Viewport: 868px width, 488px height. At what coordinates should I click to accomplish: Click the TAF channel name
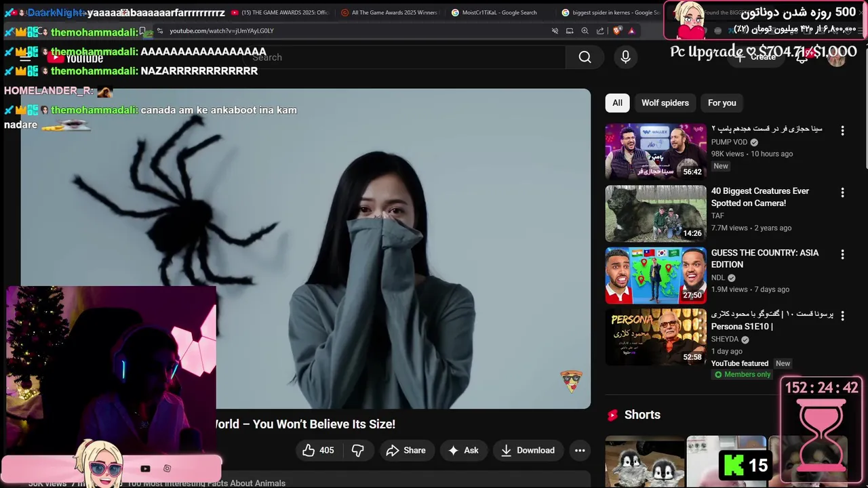click(717, 216)
